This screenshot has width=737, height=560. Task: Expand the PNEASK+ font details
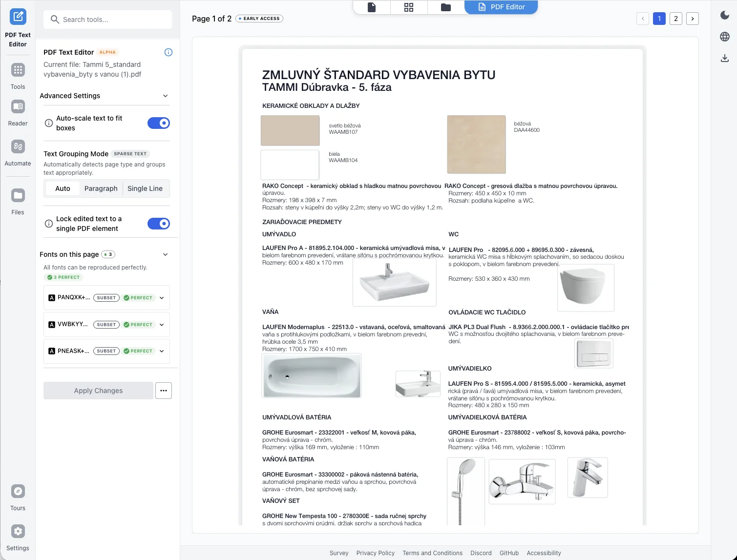162,351
